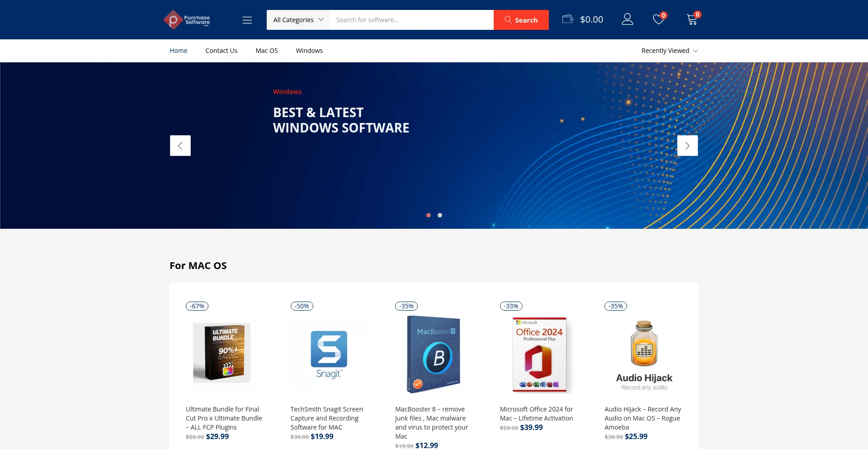This screenshot has width=868, height=449.
Task: Open the hamburger menu icon
Action: click(x=247, y=20)
